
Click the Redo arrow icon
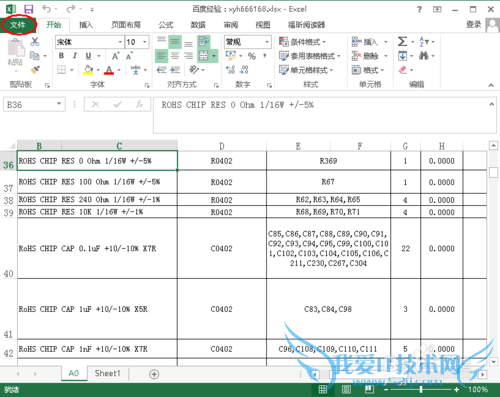[71, 9]
